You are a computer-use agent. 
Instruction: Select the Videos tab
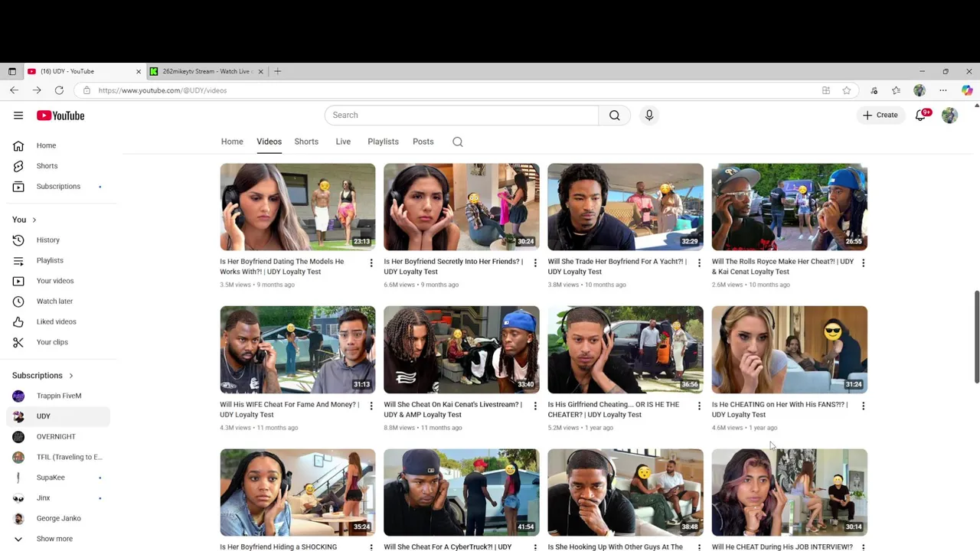pyautogui.click(x=269, y=142)
